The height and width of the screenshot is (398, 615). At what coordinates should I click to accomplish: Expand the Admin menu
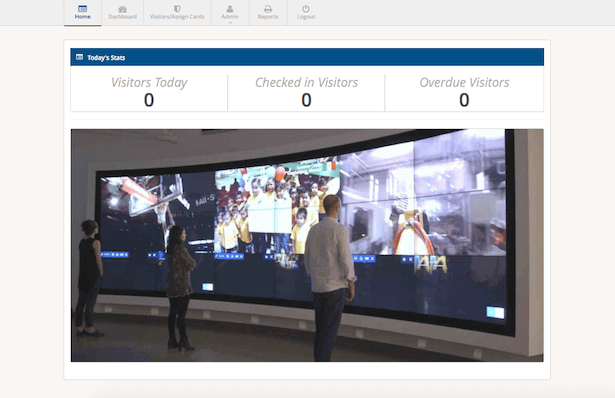(230, 13)
